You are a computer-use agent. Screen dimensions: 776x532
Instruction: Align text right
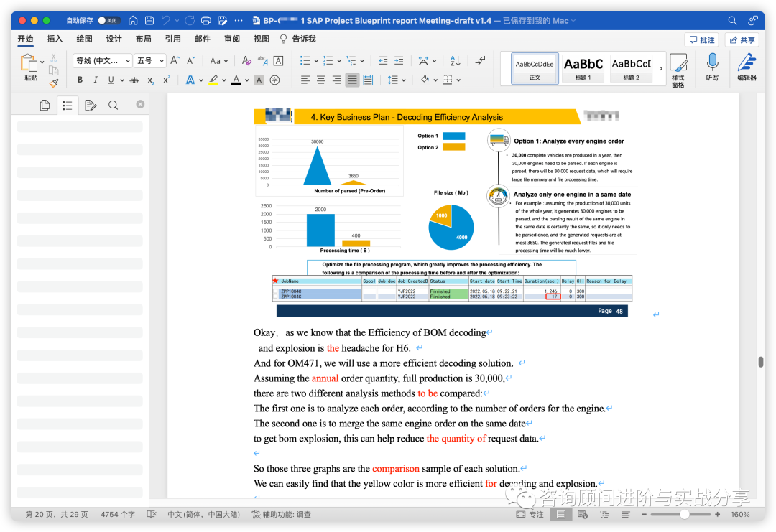(337, 80)
